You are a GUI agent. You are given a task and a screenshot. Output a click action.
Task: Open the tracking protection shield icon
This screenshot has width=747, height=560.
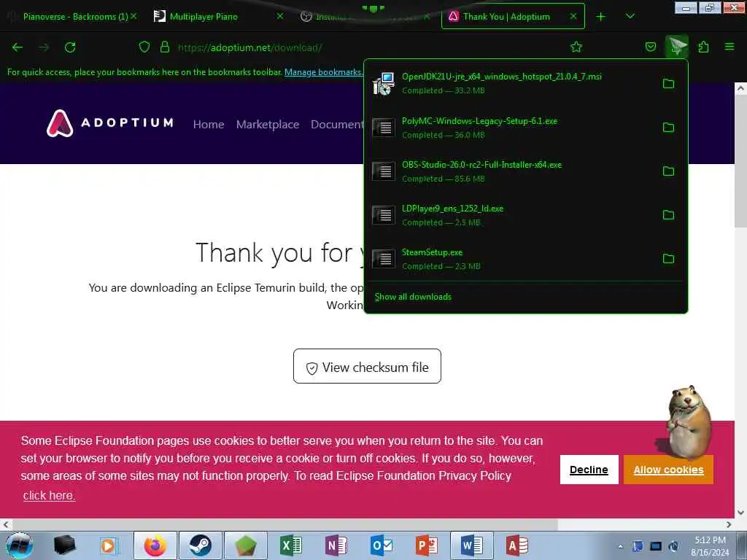click(x=144, y=47)
